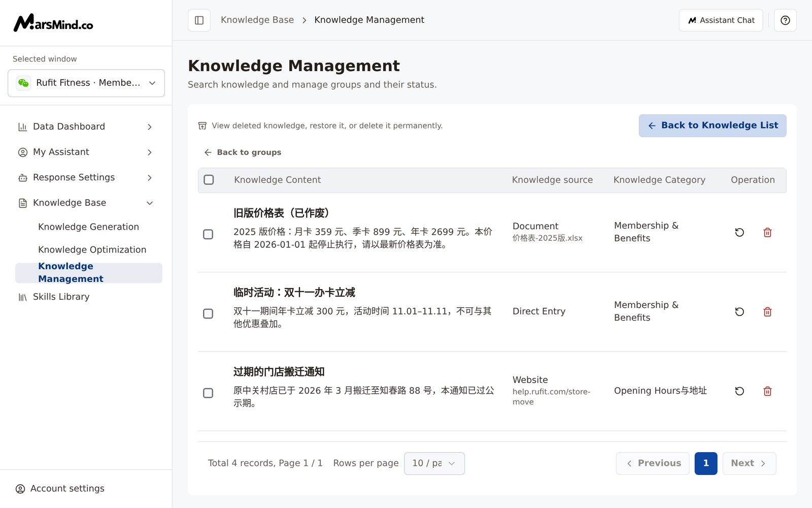Permanently delete the 旧版价格表 entry
Image resolution: width=812 pixels, height=508 pixels.
click(x=767, y=232)
